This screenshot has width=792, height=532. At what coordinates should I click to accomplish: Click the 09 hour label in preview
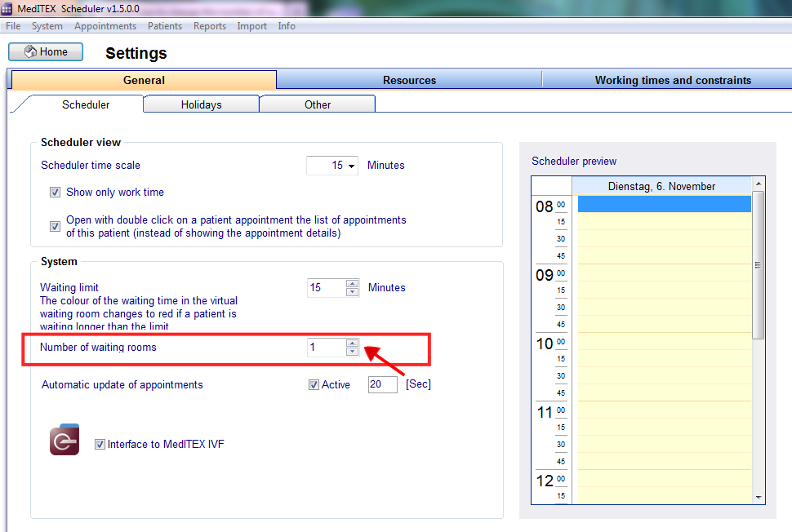(x=545, y=275)
